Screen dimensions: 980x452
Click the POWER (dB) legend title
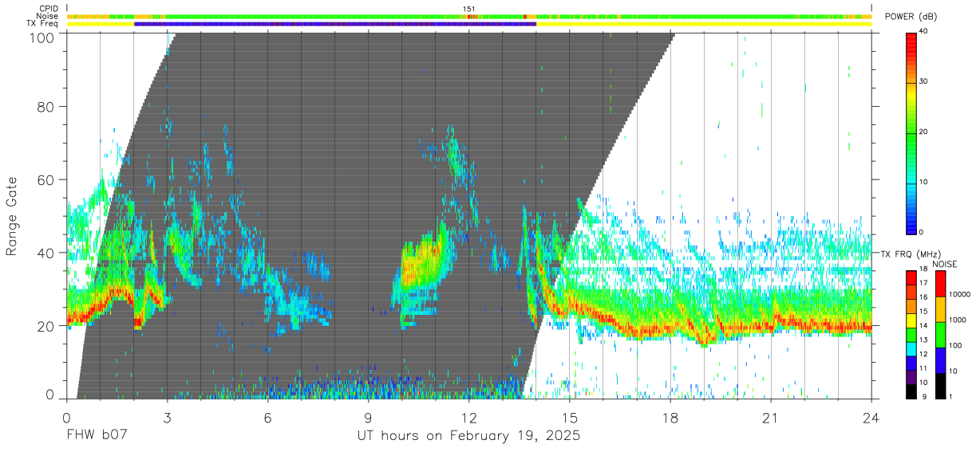911,17
